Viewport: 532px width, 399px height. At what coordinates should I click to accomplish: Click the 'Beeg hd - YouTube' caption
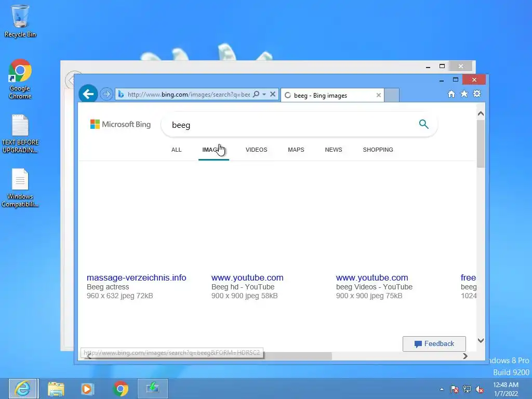coord(243,287)
